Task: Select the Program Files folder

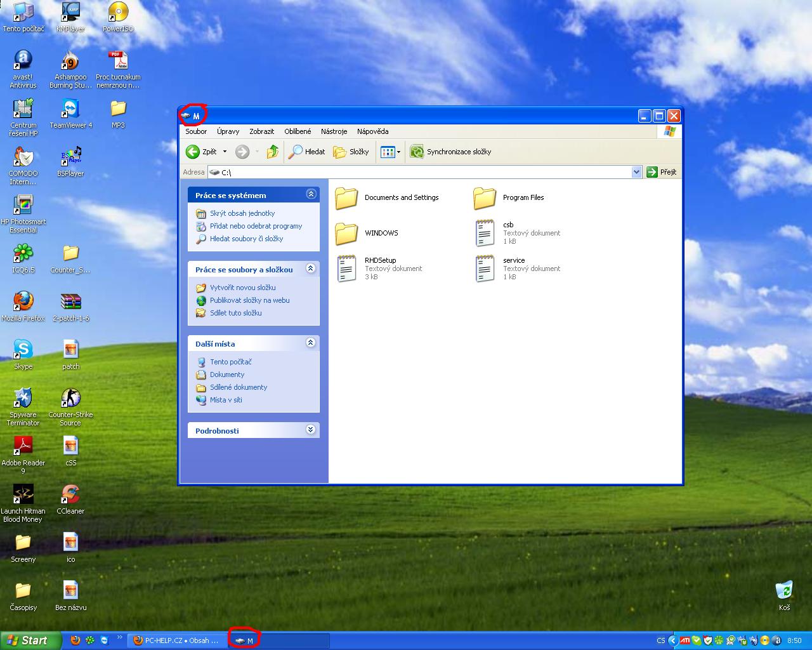Action: [x=485, y=198]
